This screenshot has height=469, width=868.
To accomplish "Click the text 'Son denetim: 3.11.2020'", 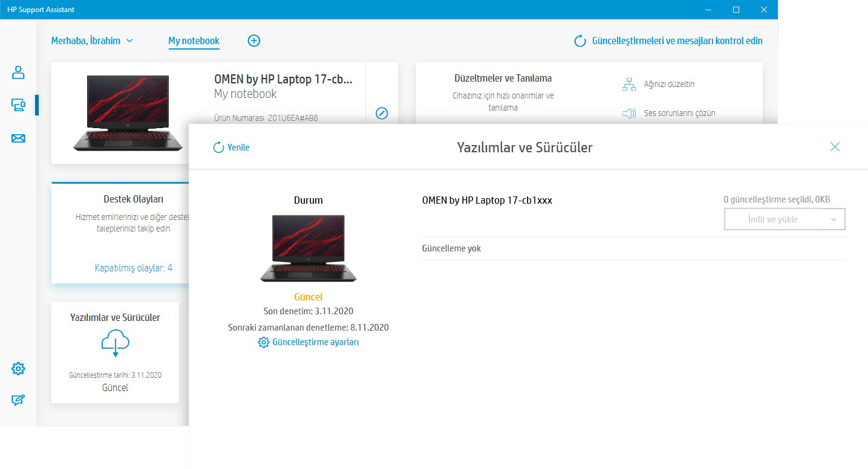I will pyautogui.click(x=308, y=311).
